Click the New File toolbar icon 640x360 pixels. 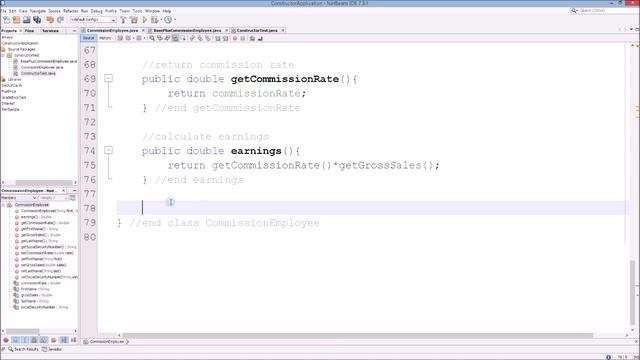(x=7, y=20)
